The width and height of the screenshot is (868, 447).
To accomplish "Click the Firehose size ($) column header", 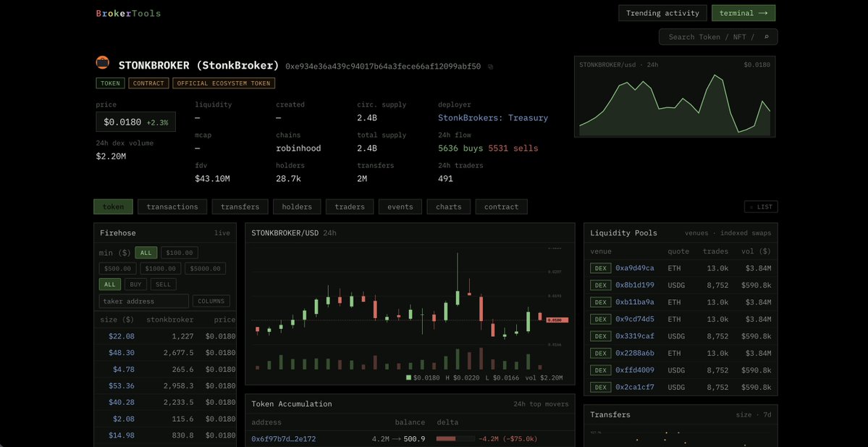I will 117,319.
